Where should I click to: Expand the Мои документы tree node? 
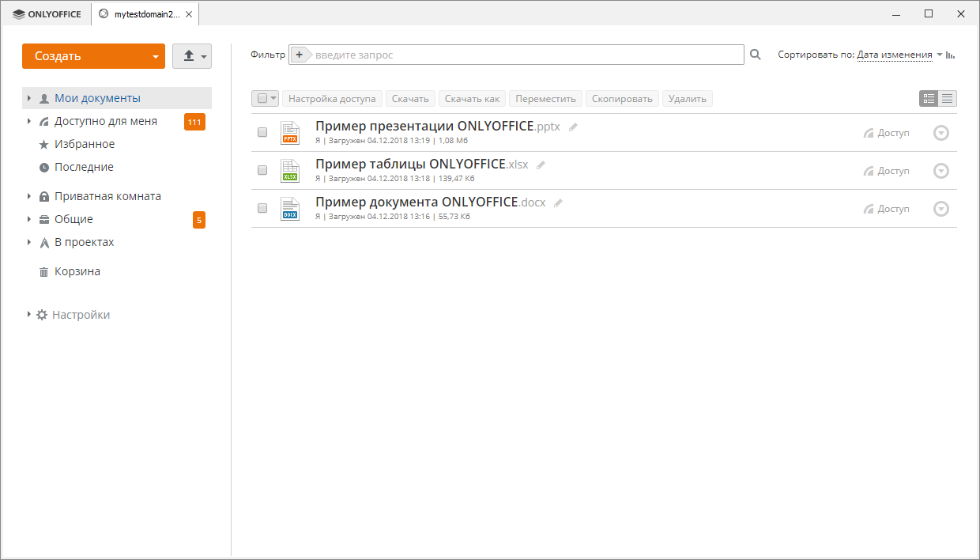coord(29,98)
